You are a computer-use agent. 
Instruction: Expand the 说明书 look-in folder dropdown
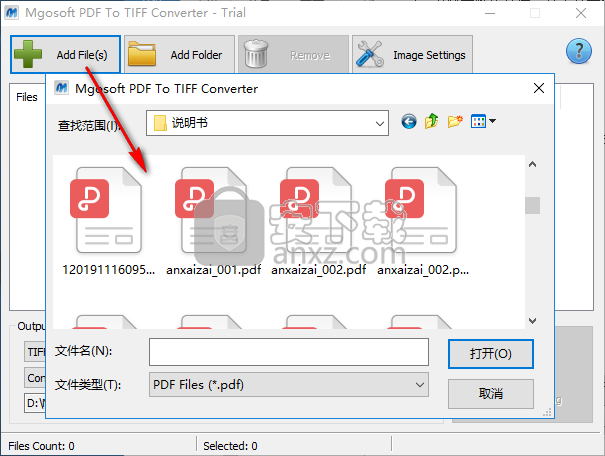pyautogui.click(x=380, y=123)
